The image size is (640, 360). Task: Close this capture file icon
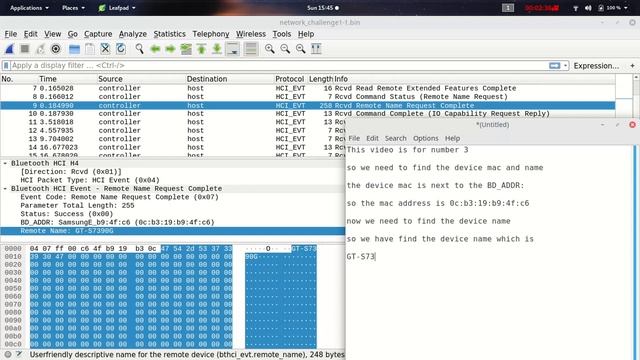coord(105,49)
